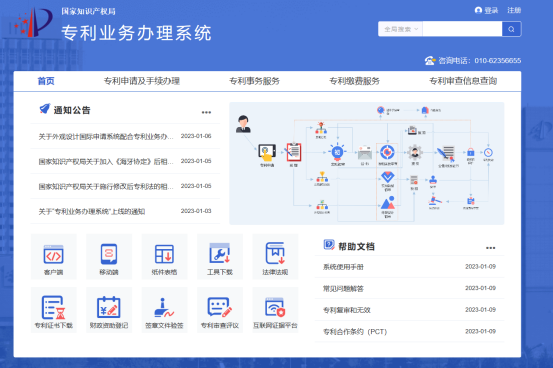Open the 互联网证据平台 evidence platform icon
553x368 pixels.
275,310
